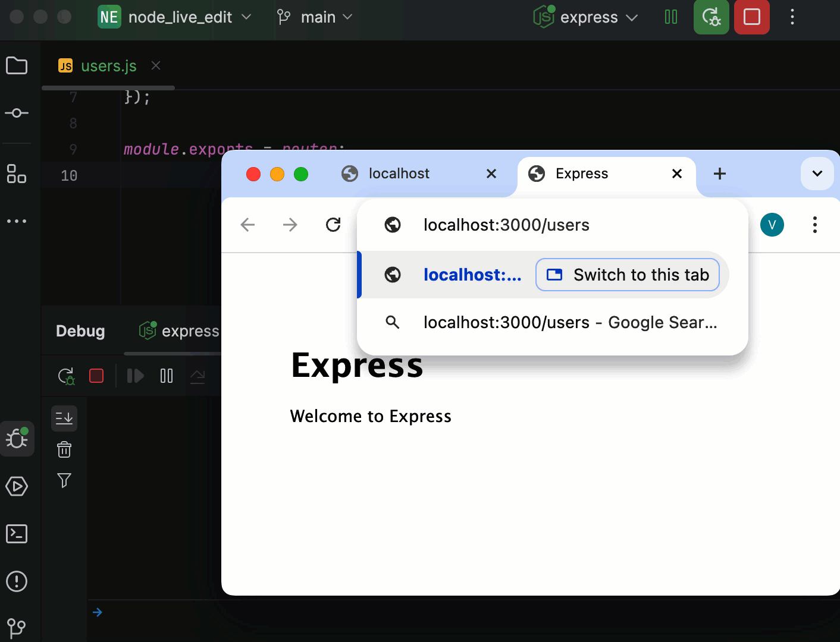
Task: Open Chrome's three-dot menu
Action: [814, 225]
